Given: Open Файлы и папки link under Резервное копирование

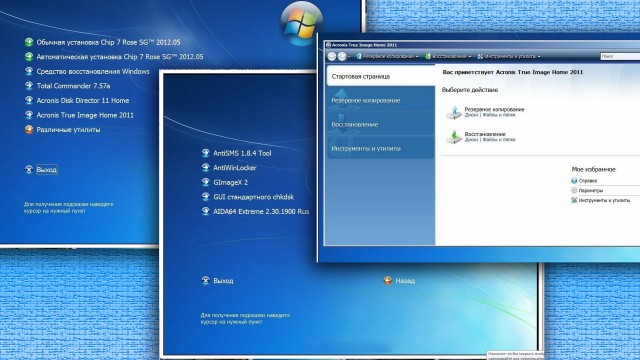Looking at the screenshot, I should pyautogui.click(x=499, y=115).
